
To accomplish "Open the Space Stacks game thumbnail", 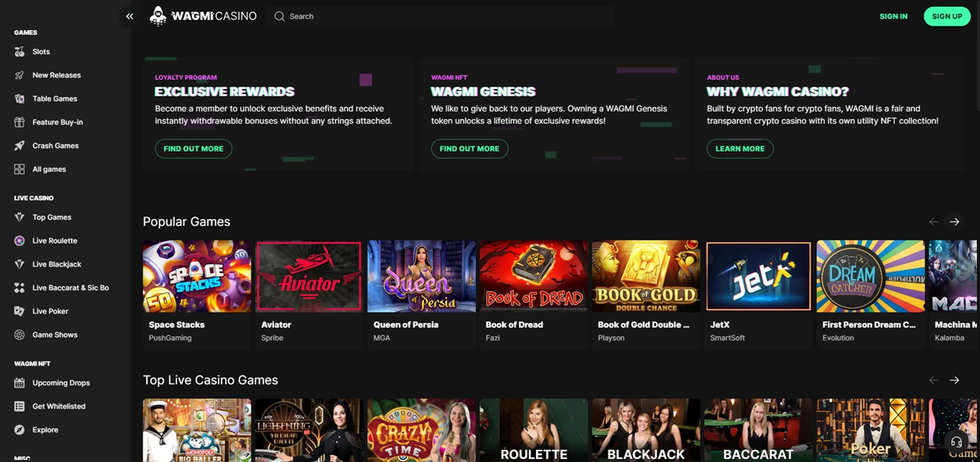I will pos(197,276).
